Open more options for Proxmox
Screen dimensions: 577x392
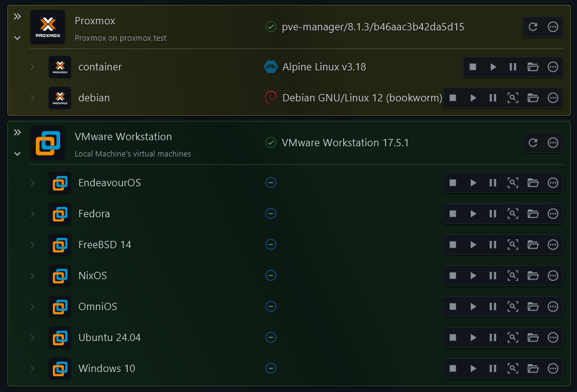click(x=553, y=27)
